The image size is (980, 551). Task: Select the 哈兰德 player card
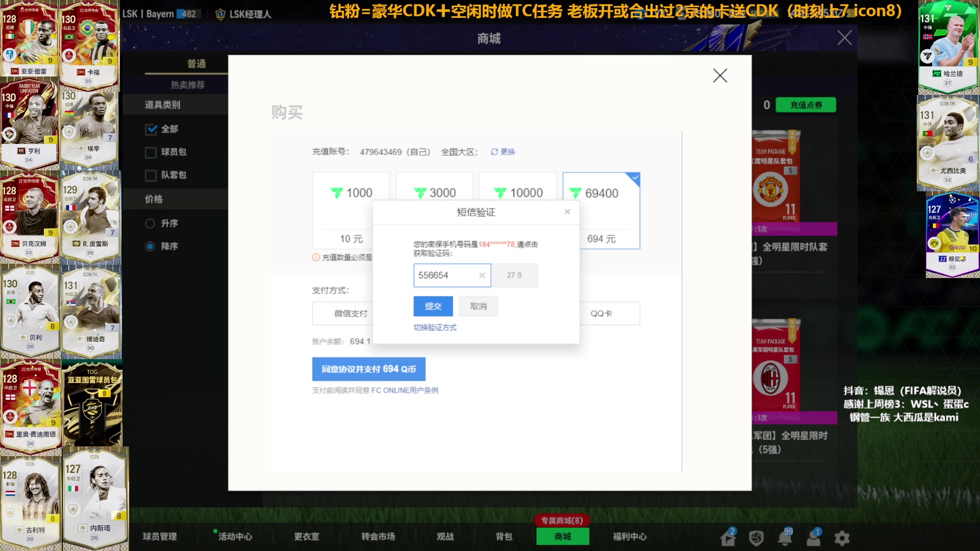(948, 48)
